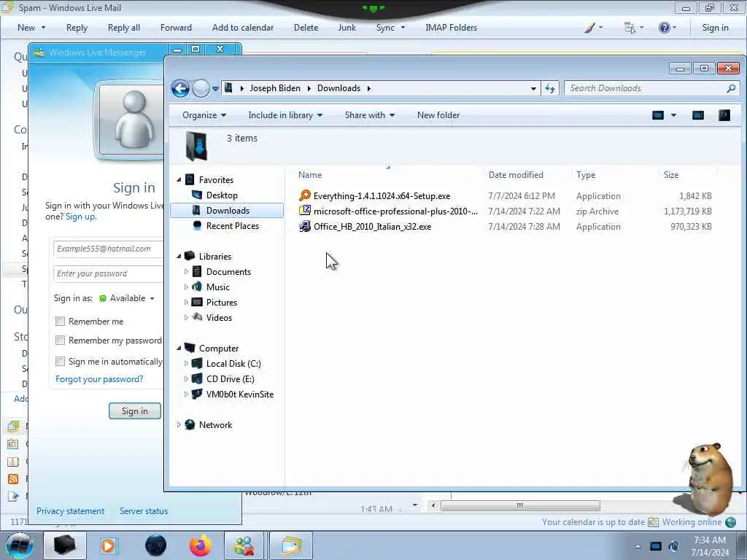
Task: Click the Live Mail horizontal scrollbar
Action: [x=519, y=505]
